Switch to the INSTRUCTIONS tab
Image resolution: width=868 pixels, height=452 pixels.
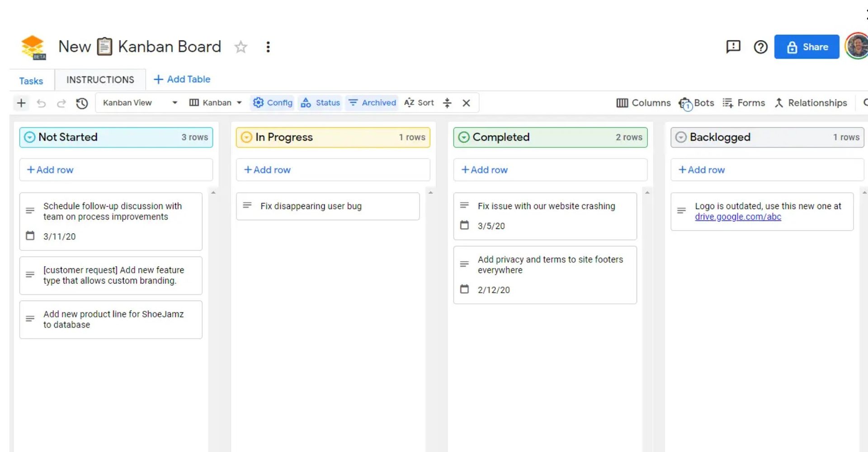coord(100,80)
